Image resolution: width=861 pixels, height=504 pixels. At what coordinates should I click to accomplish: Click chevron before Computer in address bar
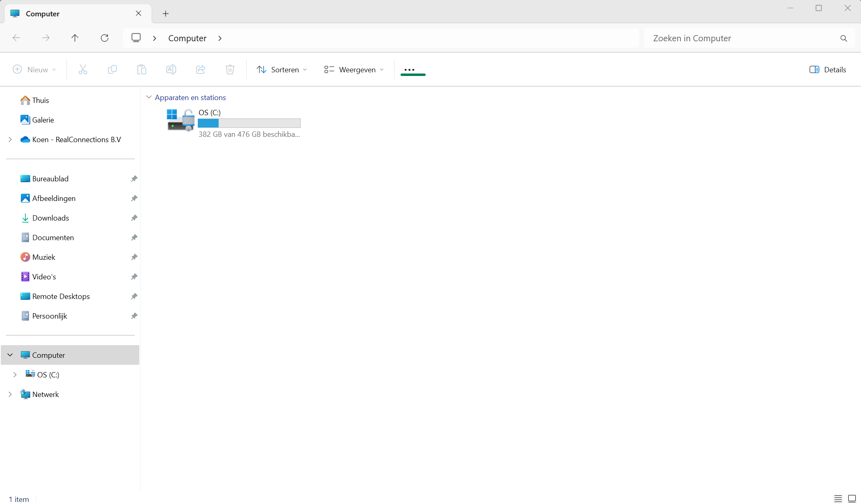click(x=154, y=38)
